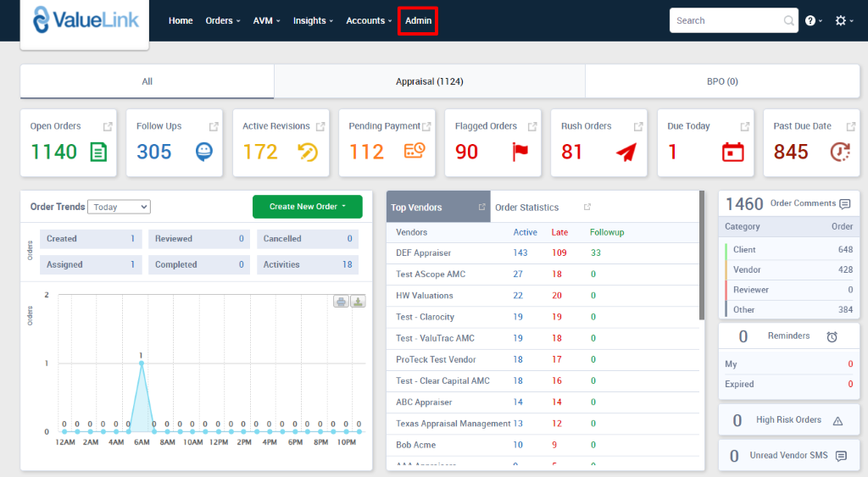Open Flagged Orders popout icon

532,127
